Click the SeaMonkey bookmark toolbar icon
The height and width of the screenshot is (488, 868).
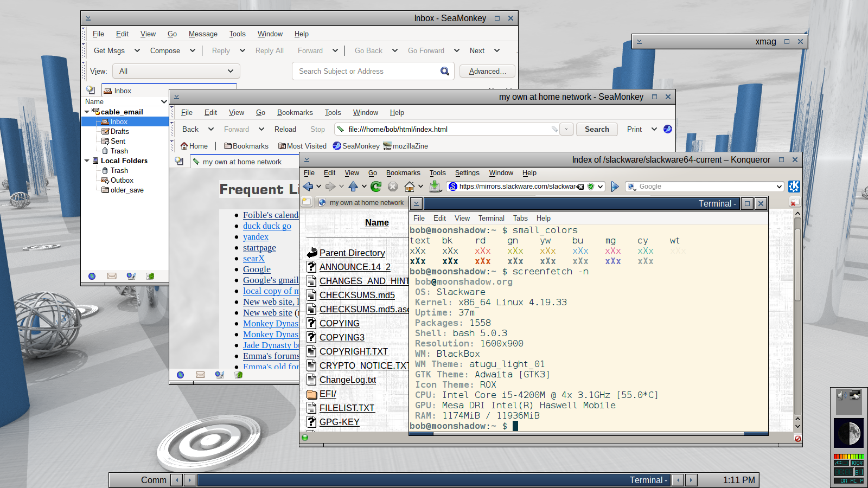[337, 146]
